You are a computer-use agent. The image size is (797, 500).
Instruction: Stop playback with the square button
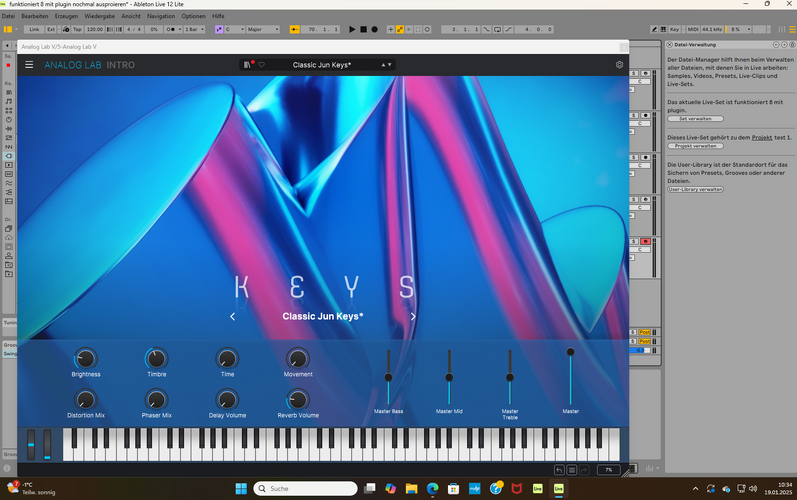(363, 29)
